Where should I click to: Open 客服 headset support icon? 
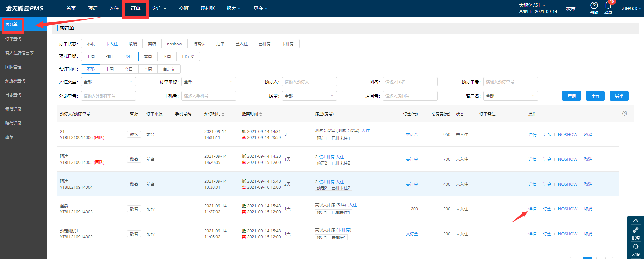[x=635, y=247]
